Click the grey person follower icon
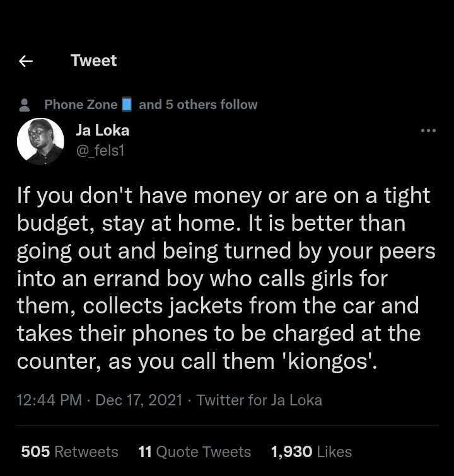 tap(25, 105)
